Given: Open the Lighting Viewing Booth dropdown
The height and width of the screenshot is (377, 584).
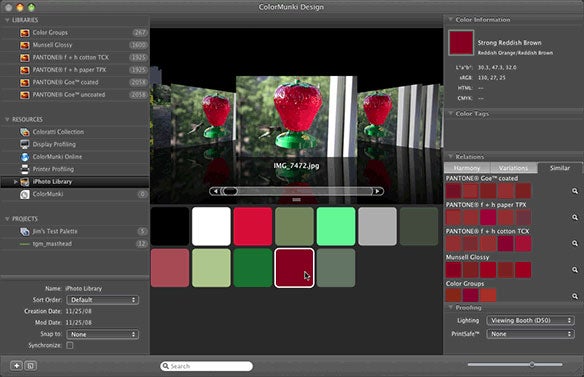Looking at the screenshot, I should click(530, 320).
